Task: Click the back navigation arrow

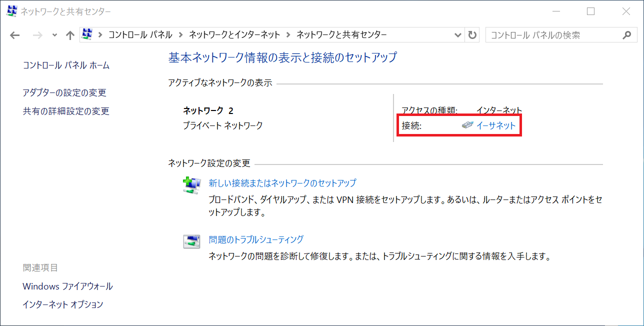Action: [x=14, y=34]
